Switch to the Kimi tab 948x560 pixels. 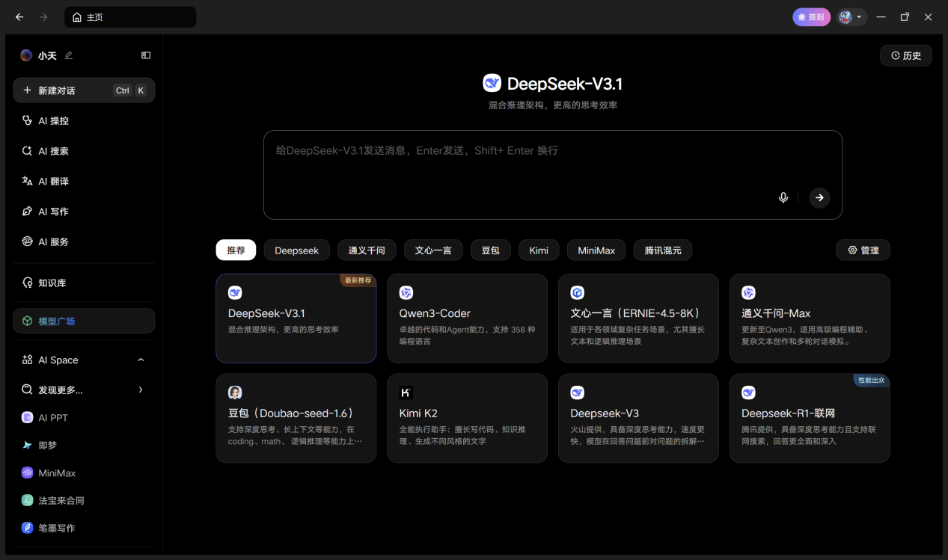coord(539,250)
